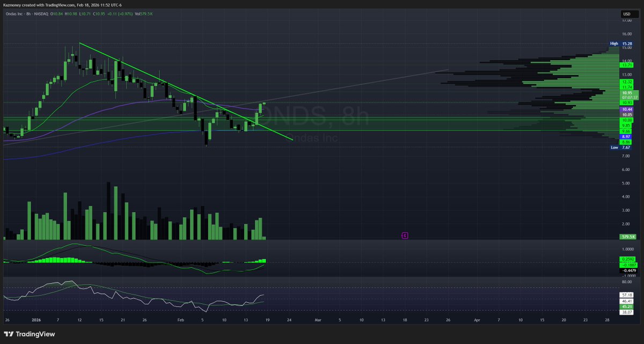Click the Feb label on time axis
Screen dimensions: 644x344
[x=181, y=319]
